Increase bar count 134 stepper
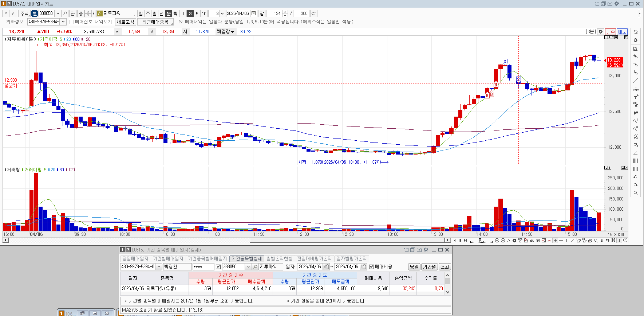644x316 pixels. point(285,12)
